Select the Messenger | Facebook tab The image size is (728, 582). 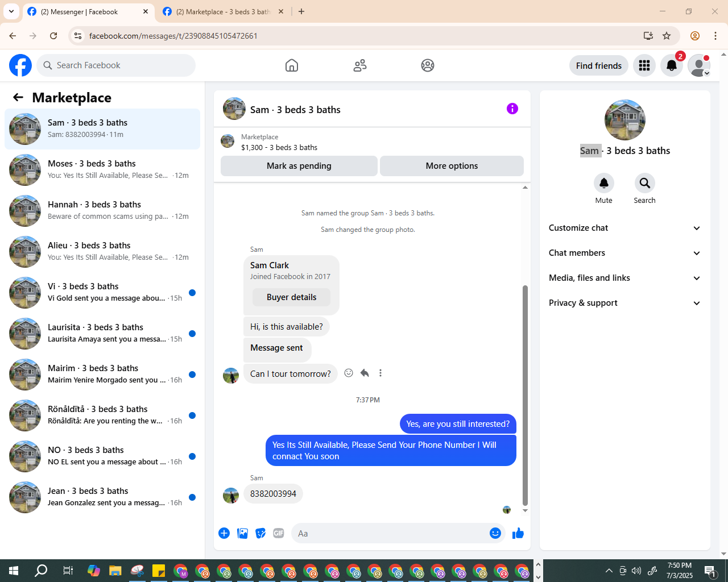[x=88, y=11]
